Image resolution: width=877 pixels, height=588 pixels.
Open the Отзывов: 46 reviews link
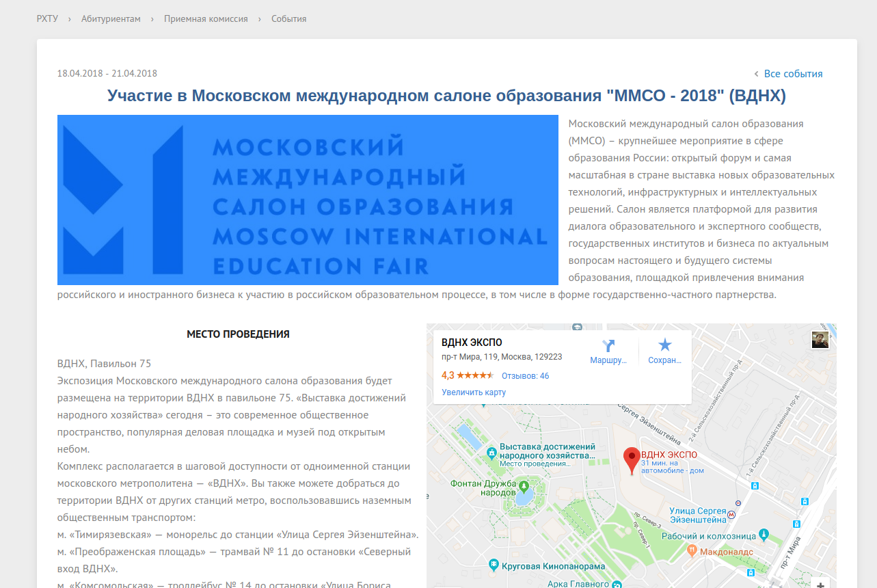point(525,376)
